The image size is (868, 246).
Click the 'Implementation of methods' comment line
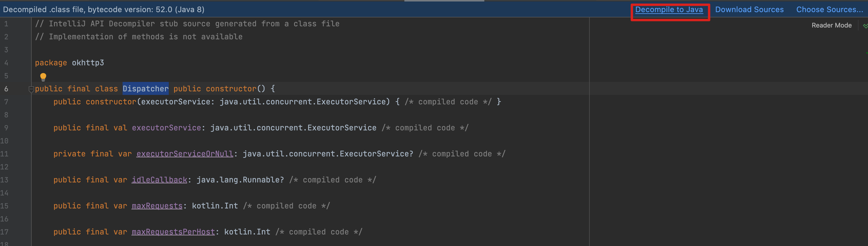(139, 37)
